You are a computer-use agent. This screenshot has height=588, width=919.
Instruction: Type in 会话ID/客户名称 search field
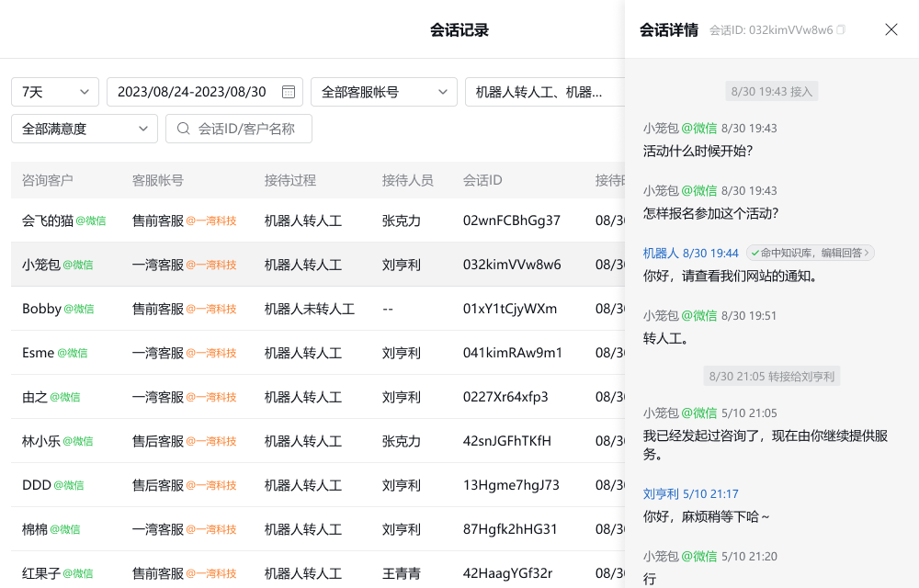coord(248,129)
